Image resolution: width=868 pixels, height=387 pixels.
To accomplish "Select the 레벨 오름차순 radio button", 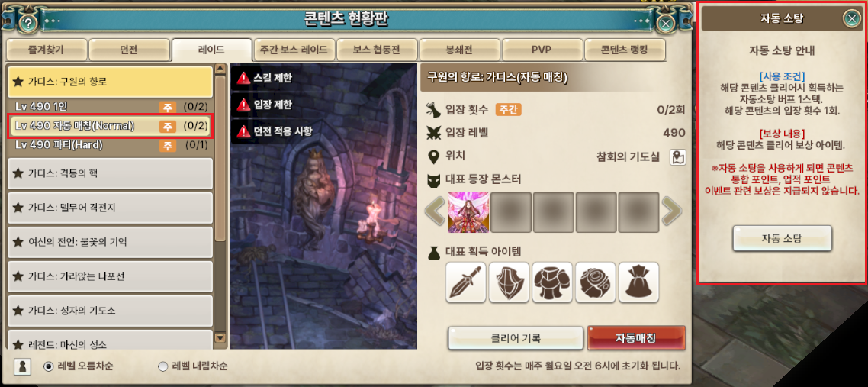I will [x=48, y=366].
